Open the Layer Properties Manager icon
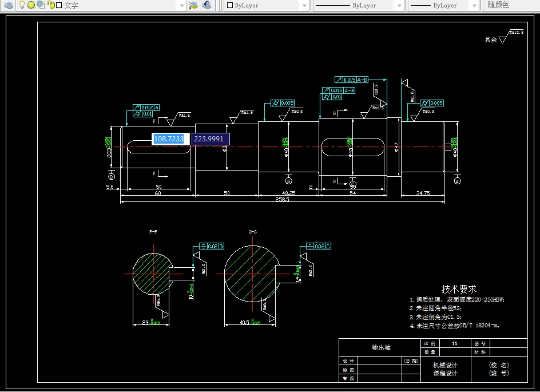The width and height of the screenshot is (540, 392). [8, 5]
